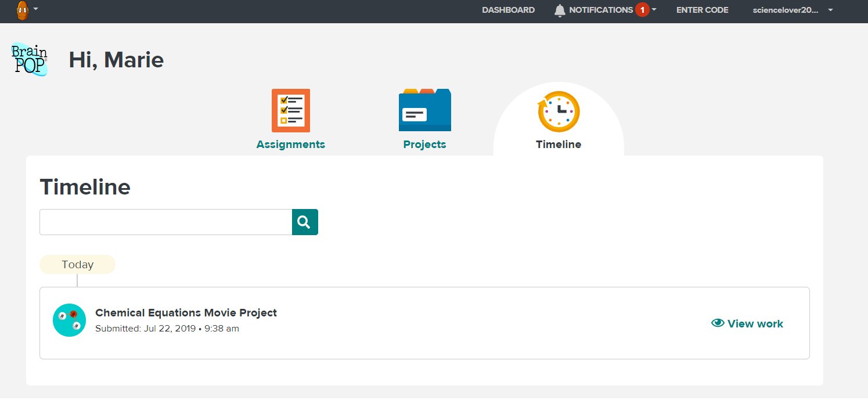Open the Enter Code link

(x=703, y=10)
